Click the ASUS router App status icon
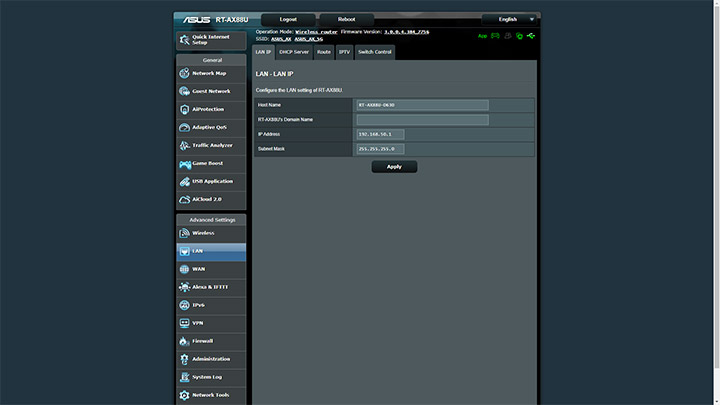This screenshot has height=405, width=720. [482, 36]
